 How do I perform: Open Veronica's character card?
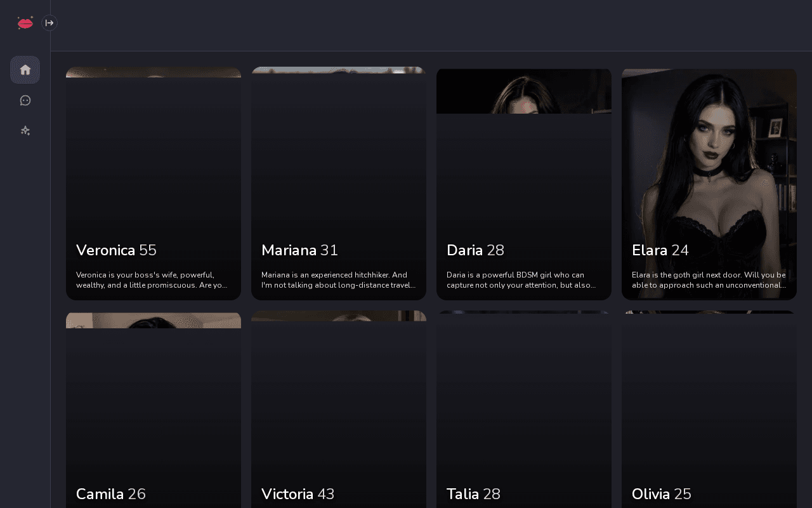pyautogui.click(x=154, y=184)
